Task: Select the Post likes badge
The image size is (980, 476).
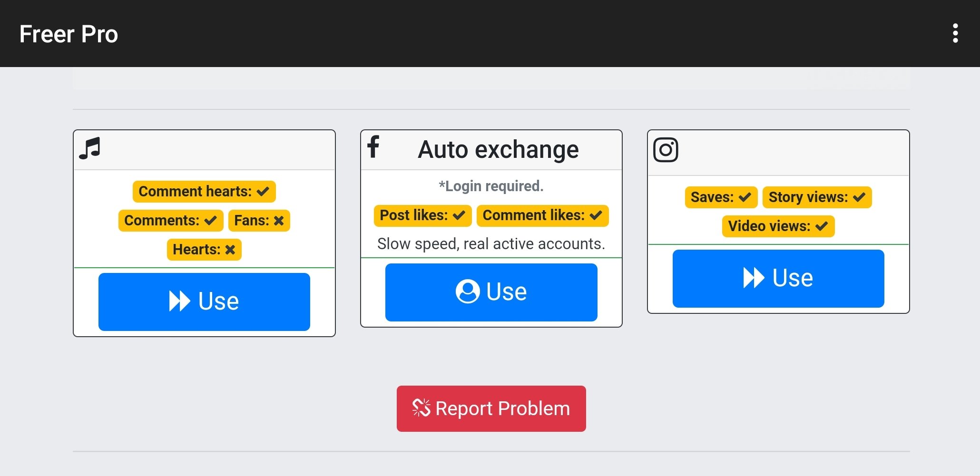Action: coord(422,215)
